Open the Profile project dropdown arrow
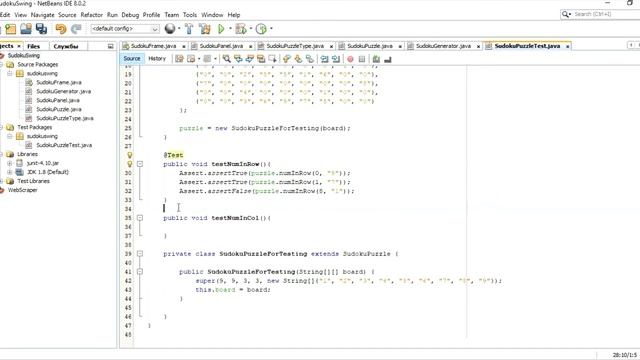Screen dimensions: 640x360 [271, 29]
